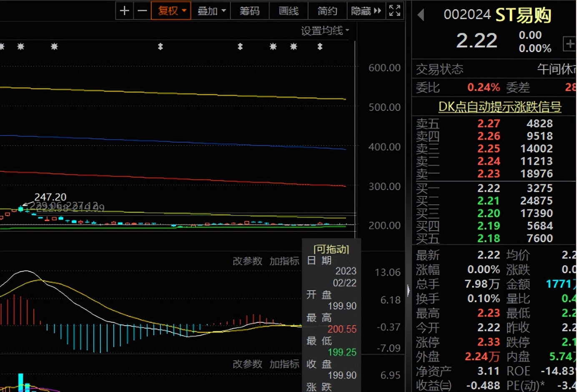577x392 pixels.
Task: Switch to the 筹码 chip distribution view
Action: click(x=249, y=11)
